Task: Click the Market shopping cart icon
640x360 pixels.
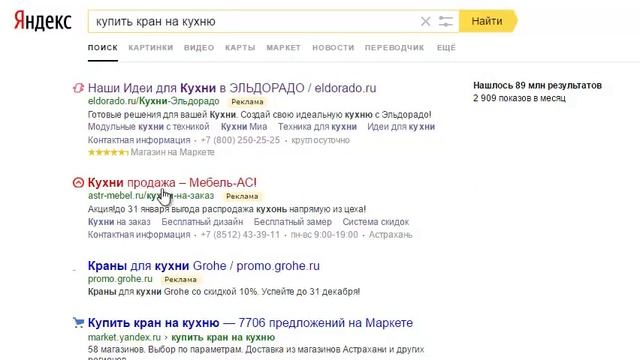Action: (x=78, y=323)
